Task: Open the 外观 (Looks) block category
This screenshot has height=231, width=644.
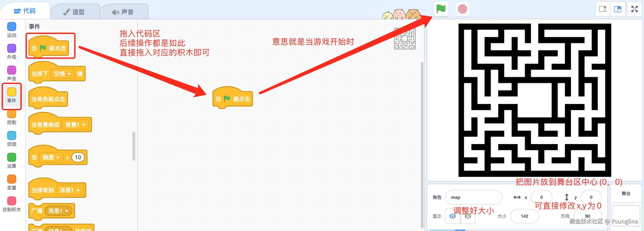Action: pyautogui.click(x=11, y=51)
